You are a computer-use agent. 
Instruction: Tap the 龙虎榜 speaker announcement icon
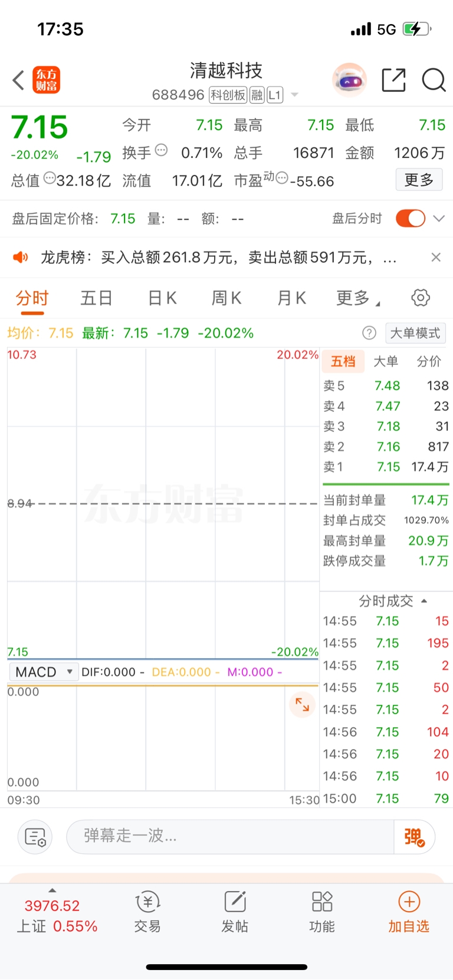(x=21, y=258)
